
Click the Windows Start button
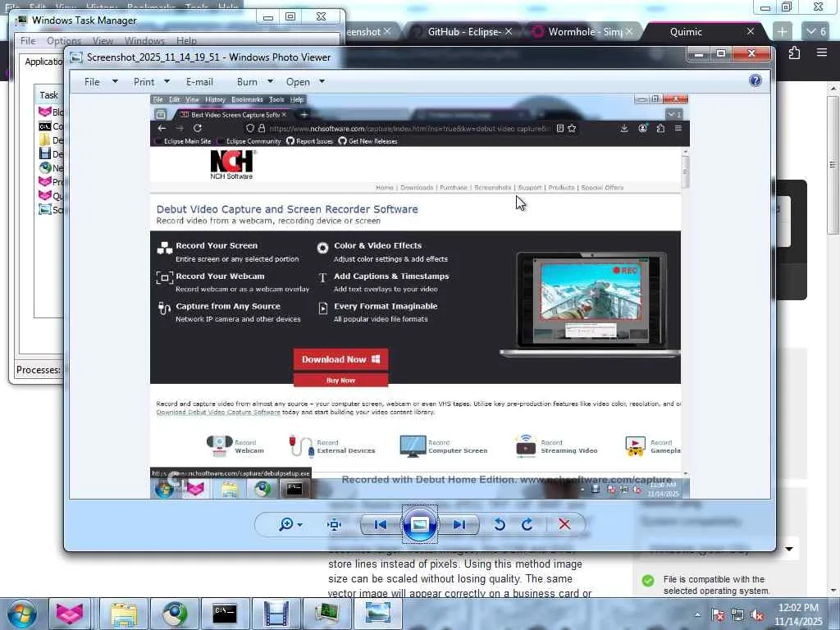tap(22, 614)
